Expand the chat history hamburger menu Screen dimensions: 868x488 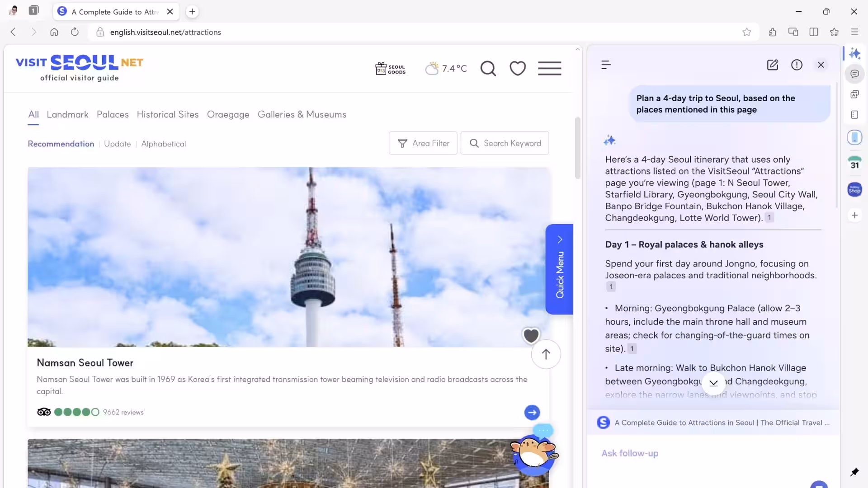606,65
